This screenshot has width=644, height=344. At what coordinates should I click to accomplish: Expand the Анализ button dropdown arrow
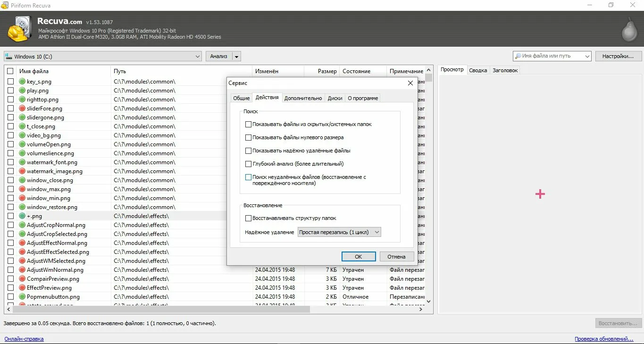(x=236, y=57)
